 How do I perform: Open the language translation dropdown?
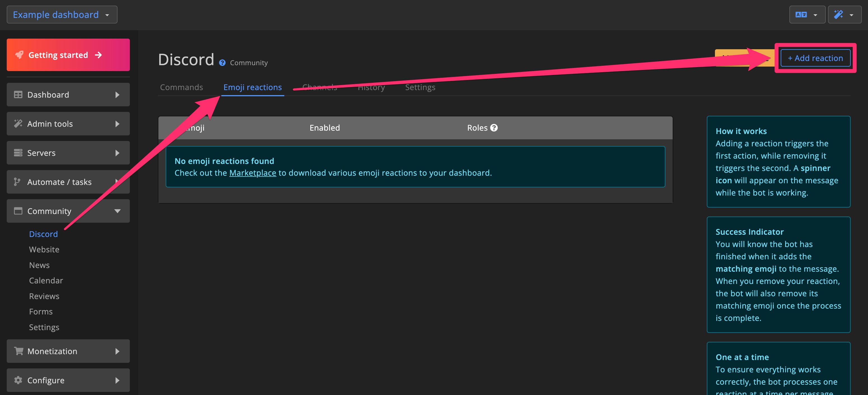[807, 15]
